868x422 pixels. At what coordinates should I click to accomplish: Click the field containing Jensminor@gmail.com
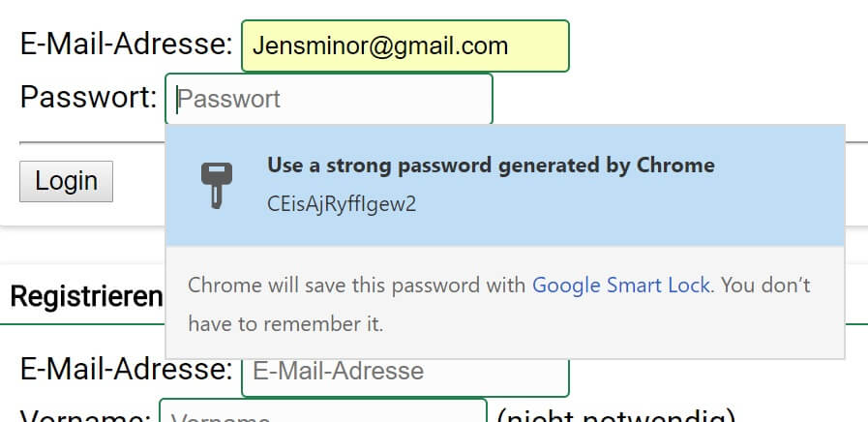pyautogui.click(x=404, y=45)
